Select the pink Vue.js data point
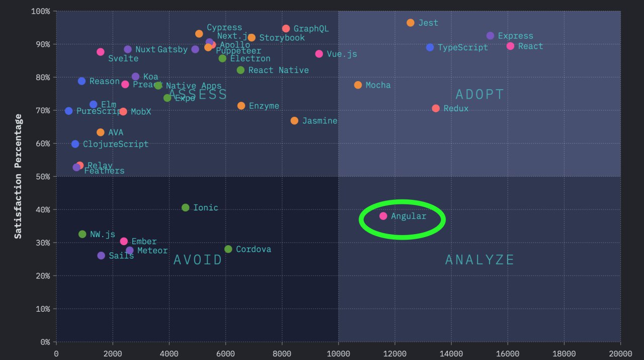Screen dimensions: 644x360 coord(319,54)
